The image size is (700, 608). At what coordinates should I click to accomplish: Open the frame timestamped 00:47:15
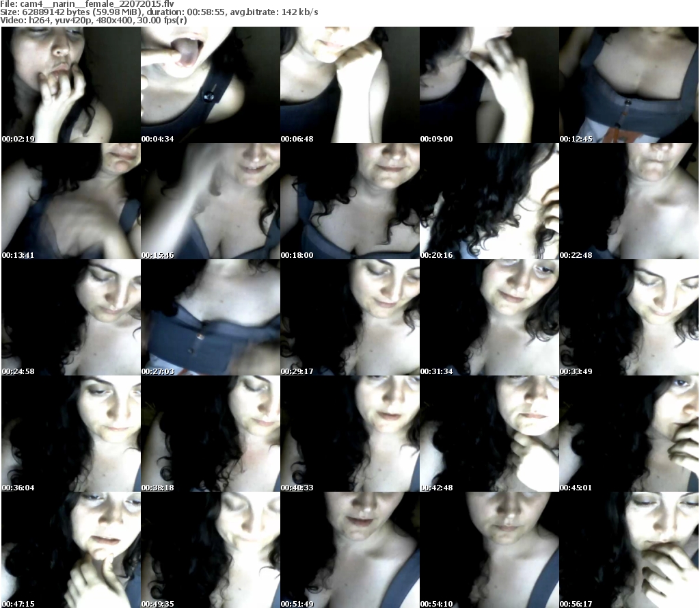[71, 549]
